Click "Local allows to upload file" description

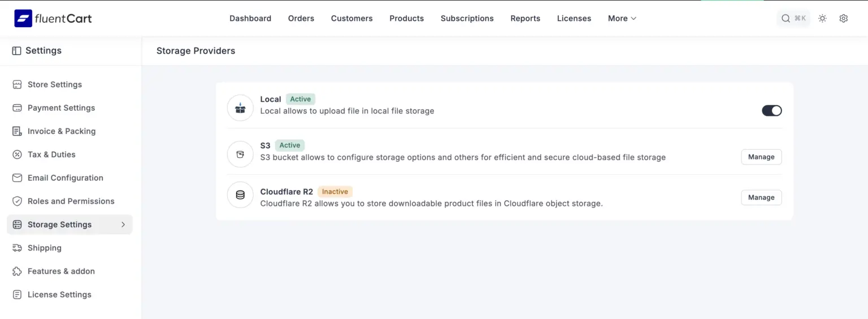coord(347,111)
